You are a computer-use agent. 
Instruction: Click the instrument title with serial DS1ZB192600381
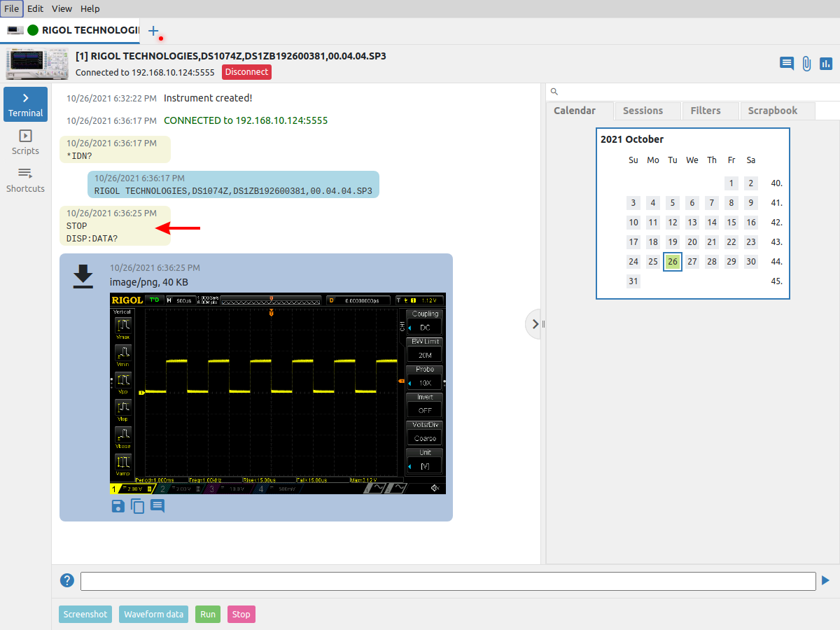(230, 56)
